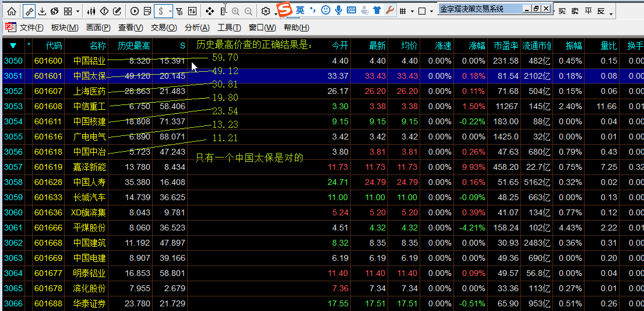Click the cyan triangle header sort arrow
The width and height of the screenshot is (644, 311).
[13, 46]
